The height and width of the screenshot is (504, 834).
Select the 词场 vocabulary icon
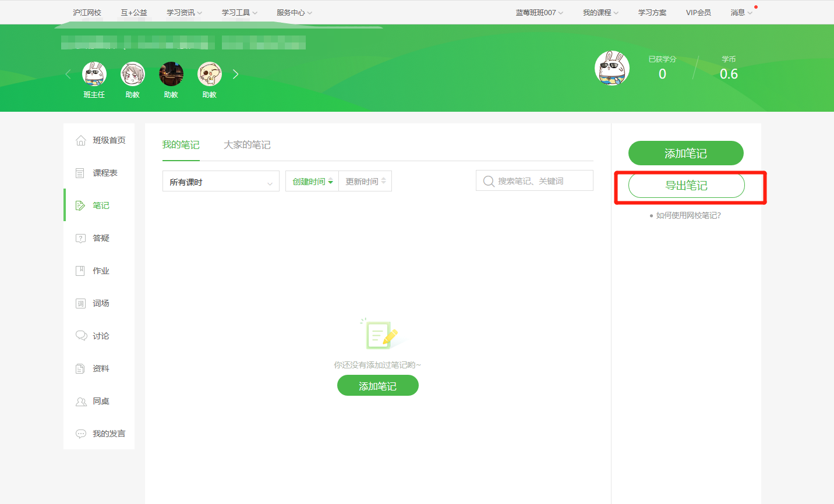(80, 303)
